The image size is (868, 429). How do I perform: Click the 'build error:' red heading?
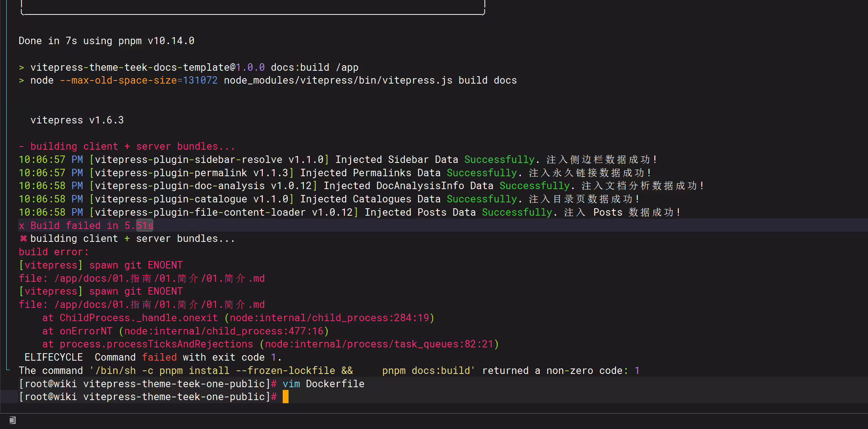54,252
